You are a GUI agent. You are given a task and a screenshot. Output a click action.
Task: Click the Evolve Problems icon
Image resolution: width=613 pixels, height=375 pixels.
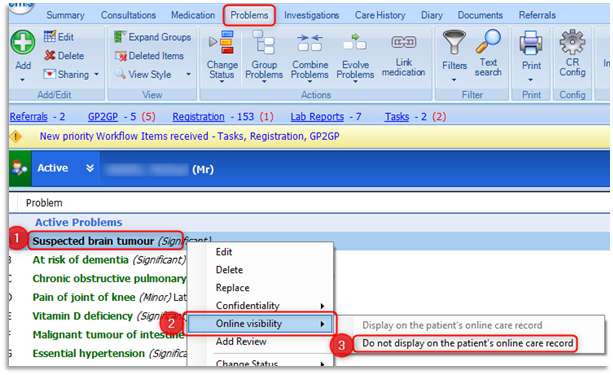(x=355, y=42)
